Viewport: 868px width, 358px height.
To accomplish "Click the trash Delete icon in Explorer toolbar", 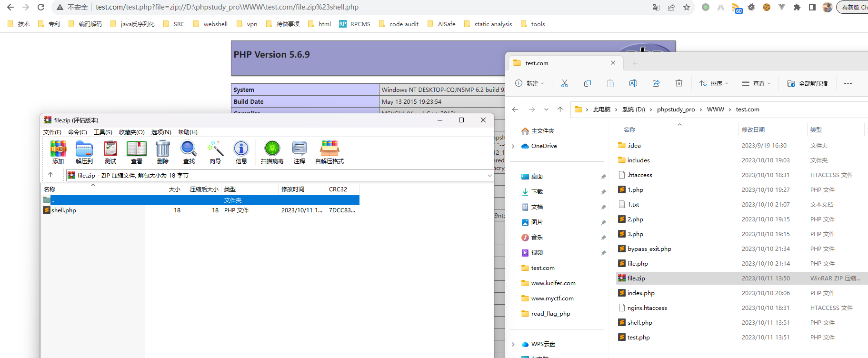I will (x=679, y=83).
